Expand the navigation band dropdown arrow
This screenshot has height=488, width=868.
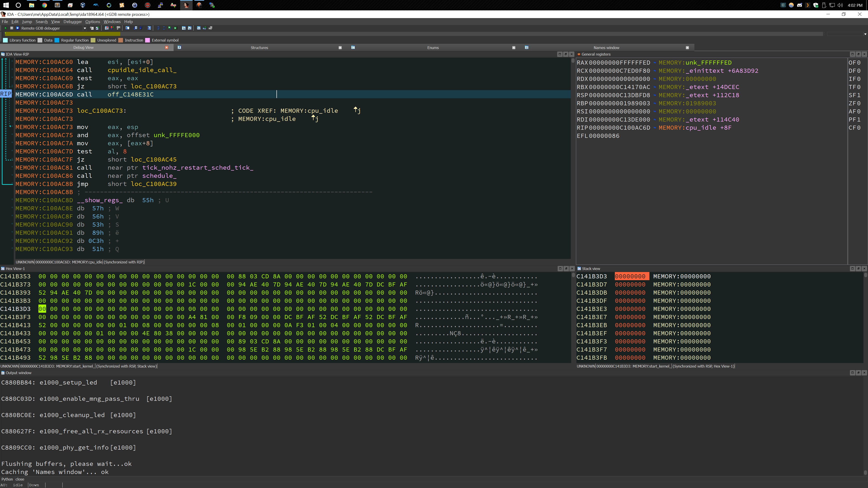(865, 34)
